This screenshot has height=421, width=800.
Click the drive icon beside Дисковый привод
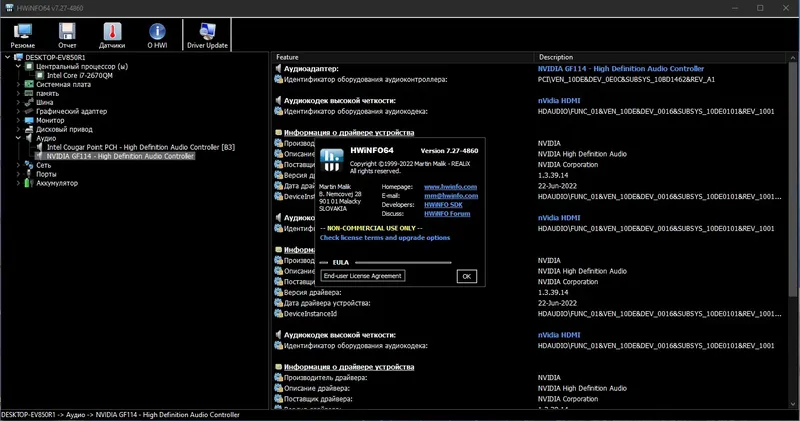click(x=29, y=129)
